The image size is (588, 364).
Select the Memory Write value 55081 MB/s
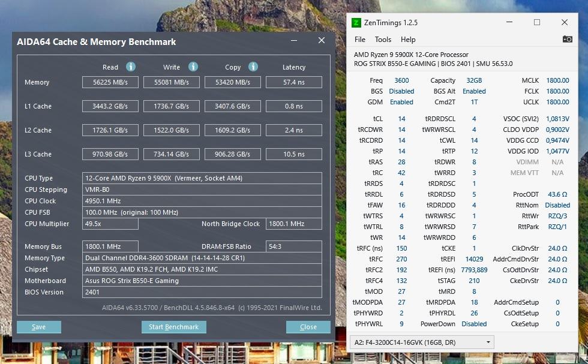tap(172, 82)
